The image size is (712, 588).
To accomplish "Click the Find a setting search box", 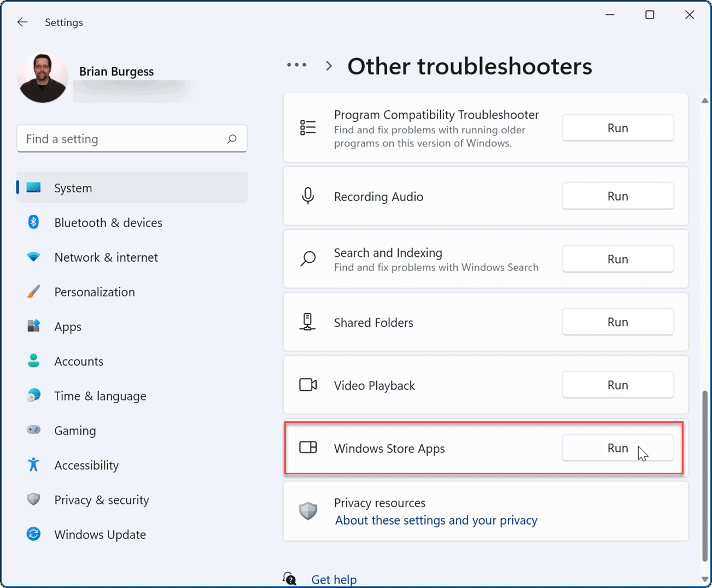I will point(131,138).
